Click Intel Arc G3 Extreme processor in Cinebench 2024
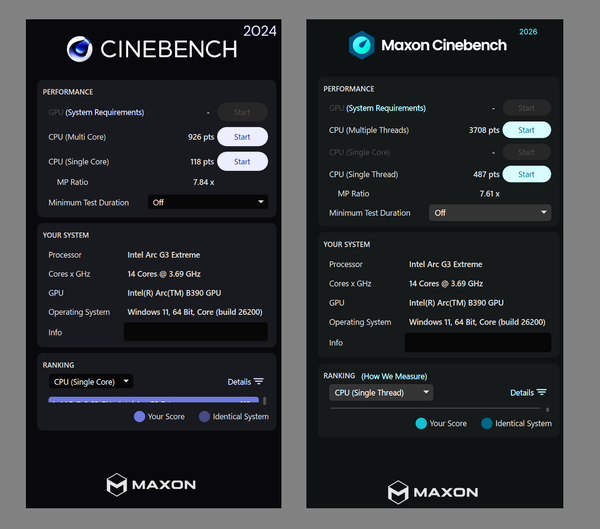This screenshot has height=529, width=600. coord(164,255)
